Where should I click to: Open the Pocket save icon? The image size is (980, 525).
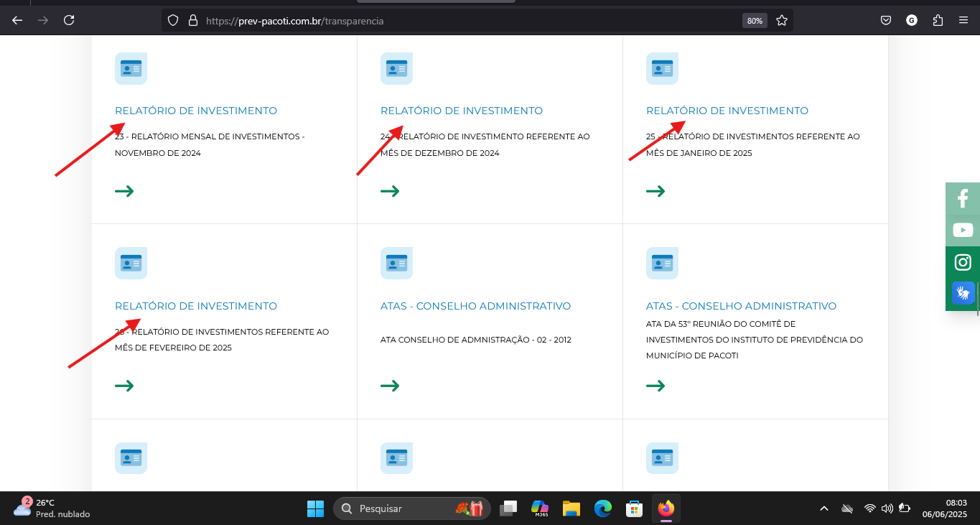(x=887, y=20)
